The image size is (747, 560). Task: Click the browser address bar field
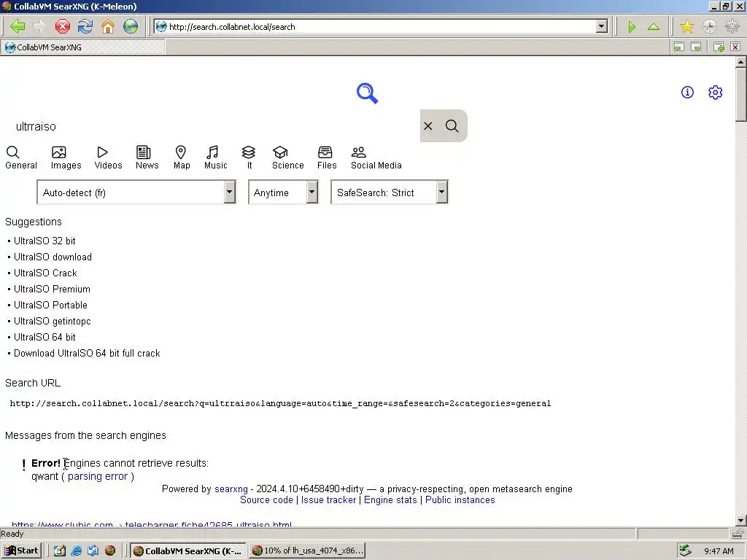(x=376, y=27)
